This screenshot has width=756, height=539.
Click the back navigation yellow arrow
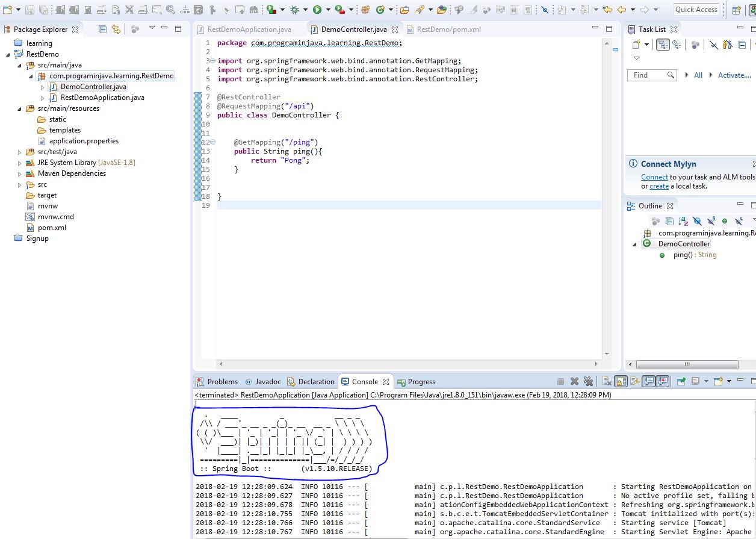[x=622, y=10]
